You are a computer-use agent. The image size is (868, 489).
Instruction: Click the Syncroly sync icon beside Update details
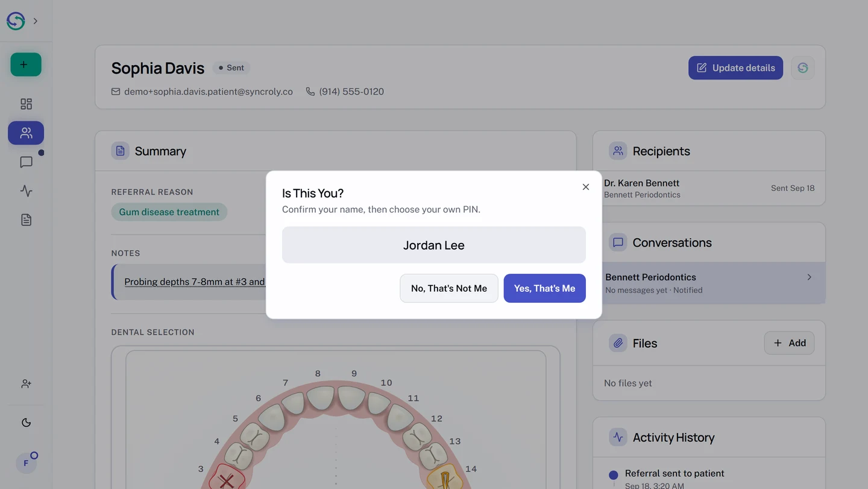click(x=803, y=68)
